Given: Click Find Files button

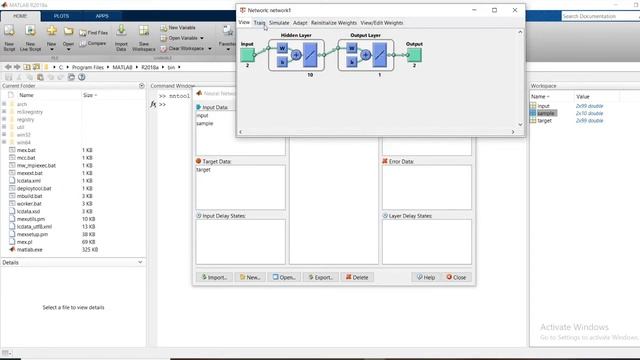Looking at the screenshot, I should [93, 33].
